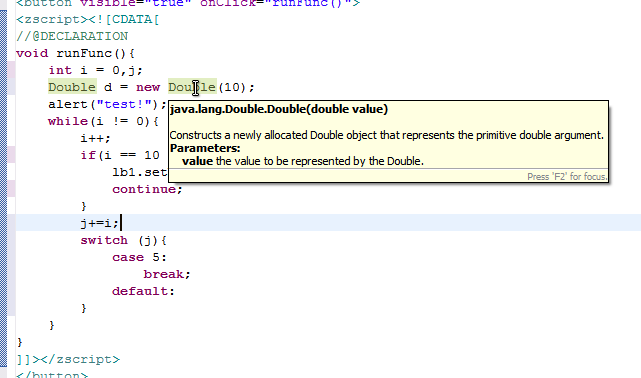Viewport: 641px width, 378px height.
Task: Click the "int i = 0,j;" statement
Action: tap(95, 70)
